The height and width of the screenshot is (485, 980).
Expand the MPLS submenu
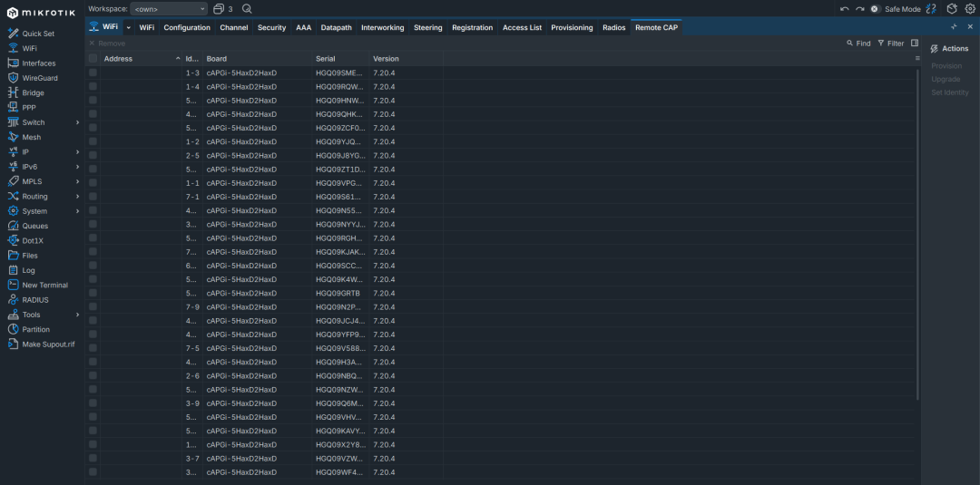coord(77,181)
